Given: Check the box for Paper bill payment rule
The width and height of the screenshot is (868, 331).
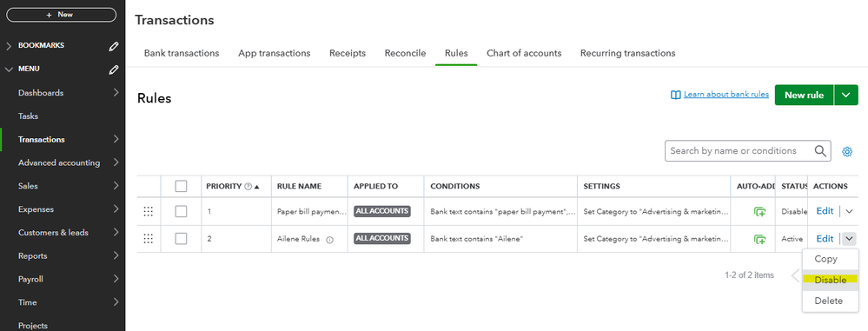Looking at the screenshot, I should 181,211.
